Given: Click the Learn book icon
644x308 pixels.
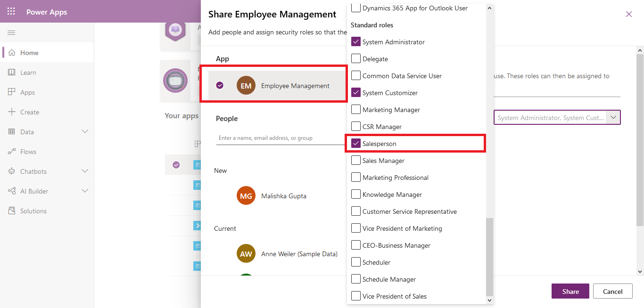Looking at the screenshot, I should 12,73.
